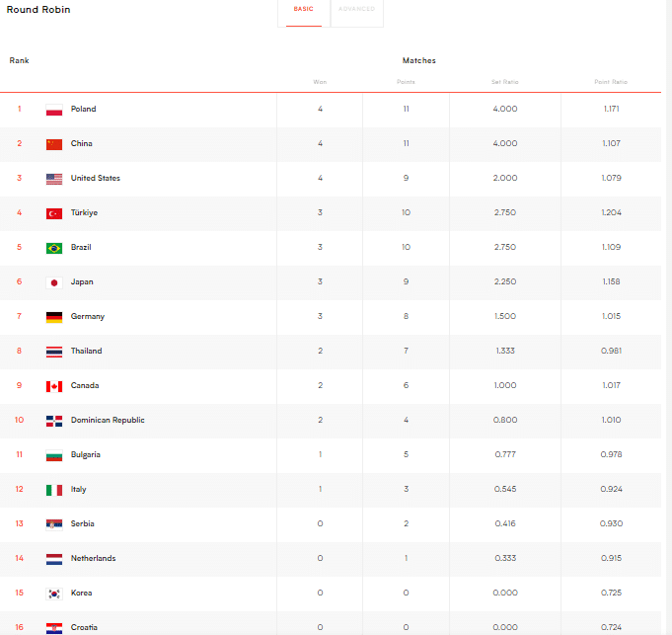
Task: Click the China flag icon
Action: pyautogui.click(x=54, y=144)
